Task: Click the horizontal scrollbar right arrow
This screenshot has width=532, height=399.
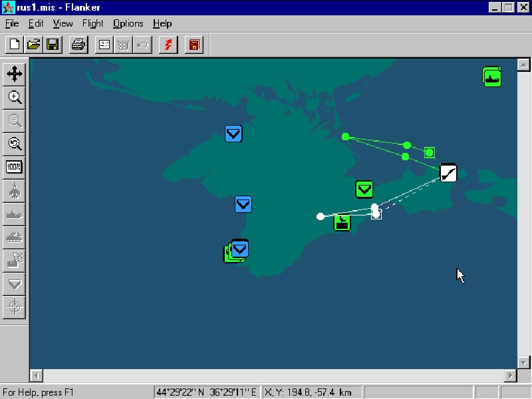Action: click(511, 376)
